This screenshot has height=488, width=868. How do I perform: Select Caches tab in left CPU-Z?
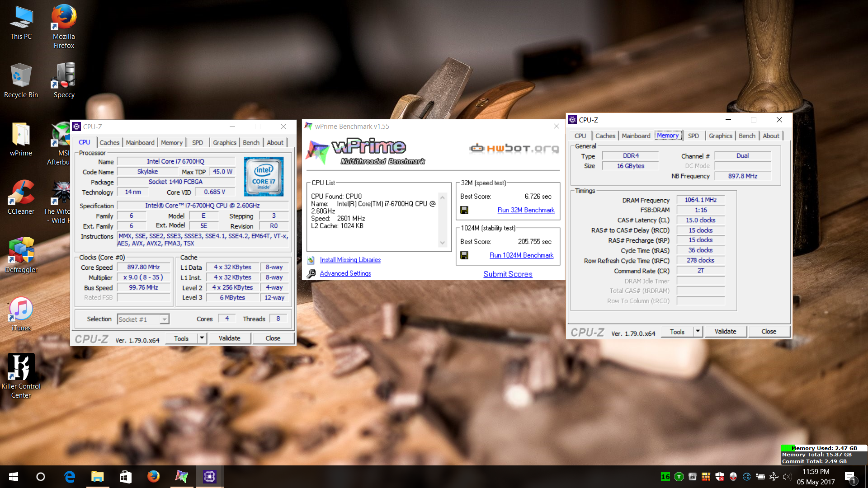[x=109, y=142]
